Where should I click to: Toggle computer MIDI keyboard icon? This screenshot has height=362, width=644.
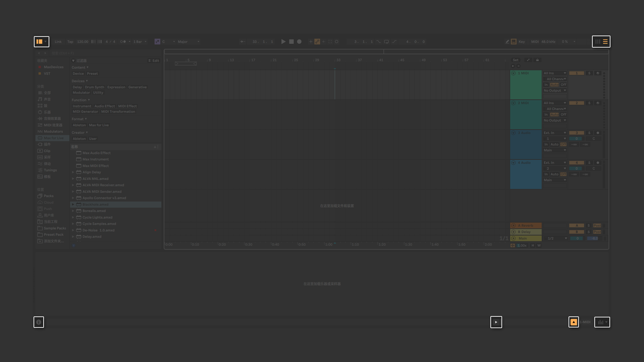click(514, 42)
